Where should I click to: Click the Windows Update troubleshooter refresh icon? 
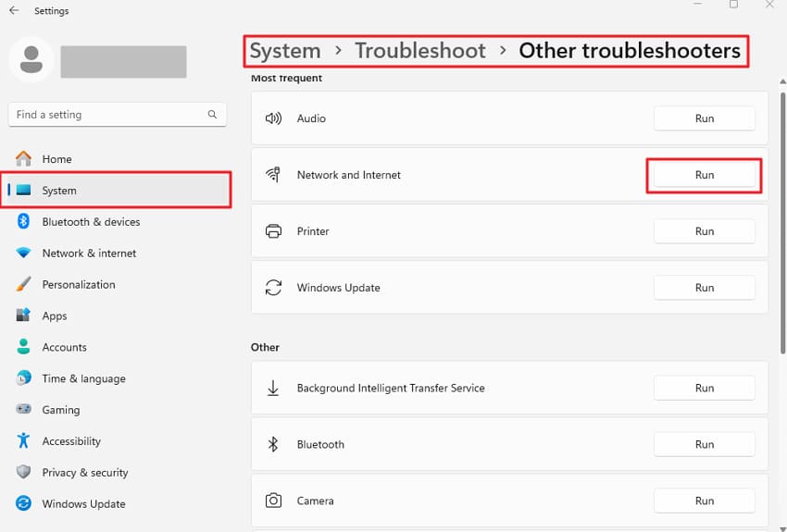pos(273,288)
